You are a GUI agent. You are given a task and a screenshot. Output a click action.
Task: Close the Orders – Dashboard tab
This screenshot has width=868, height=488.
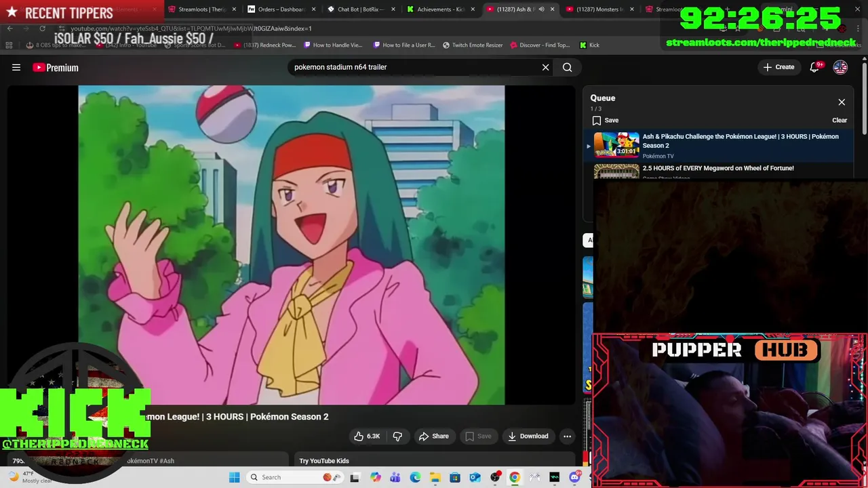(x=313, y=9)
